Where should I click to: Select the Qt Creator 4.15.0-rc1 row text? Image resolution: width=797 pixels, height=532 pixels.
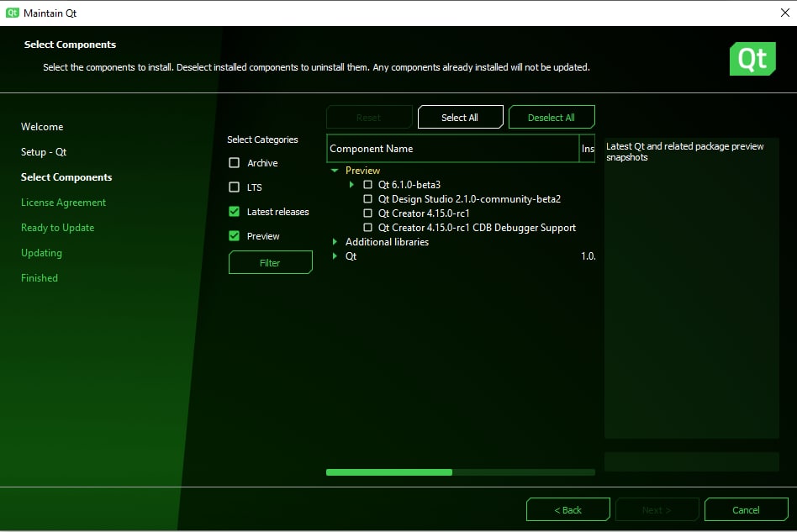(x=424, y=213)
